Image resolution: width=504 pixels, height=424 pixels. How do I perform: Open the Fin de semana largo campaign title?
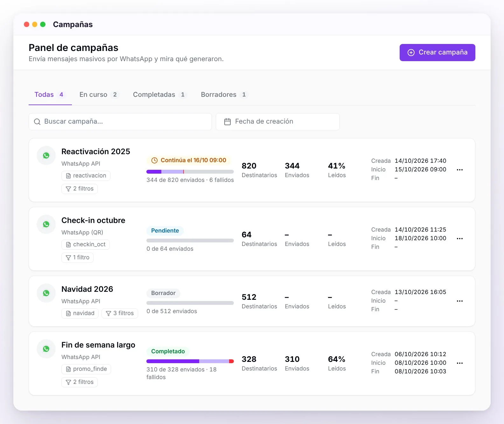click(98, 345)
